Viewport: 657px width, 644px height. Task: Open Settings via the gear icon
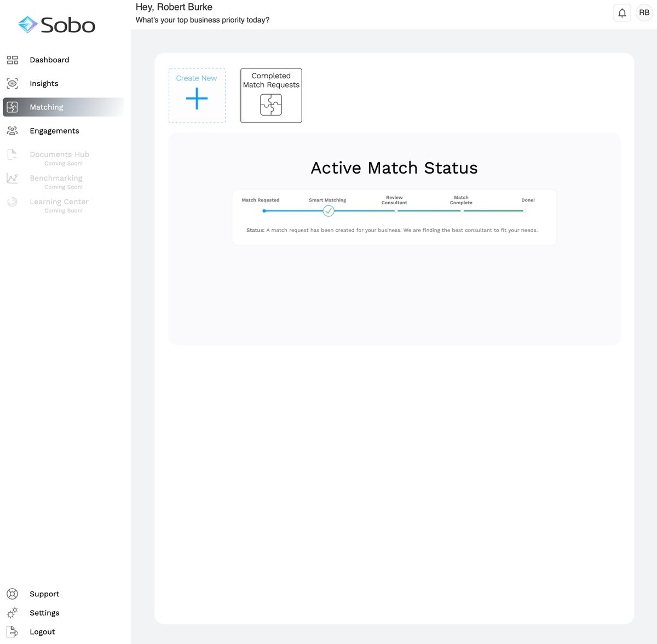pyautogui.click(x=12, y=613)
